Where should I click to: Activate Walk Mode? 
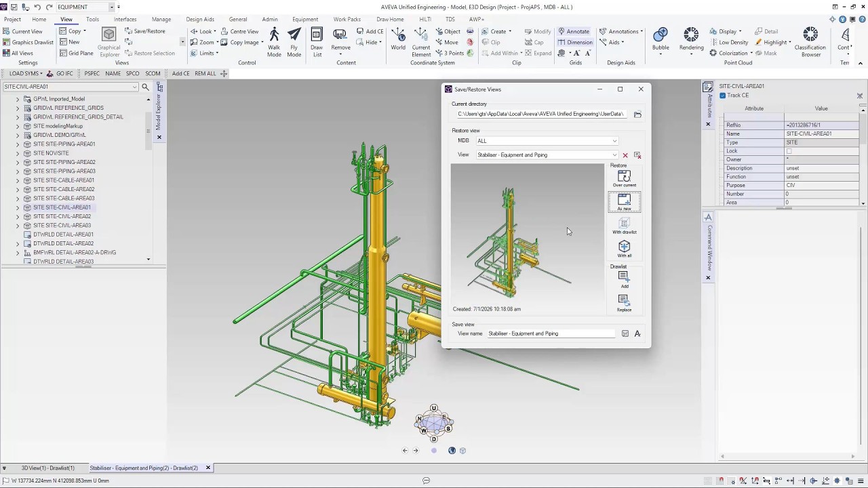(274, 42)
